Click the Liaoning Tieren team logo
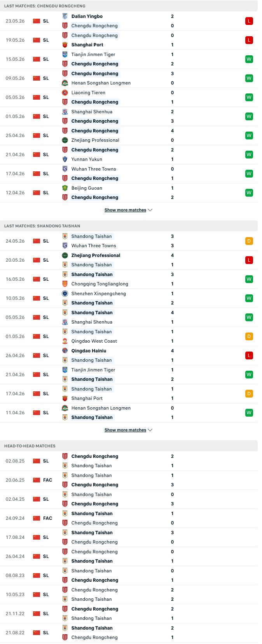 (x=65, y=93)
